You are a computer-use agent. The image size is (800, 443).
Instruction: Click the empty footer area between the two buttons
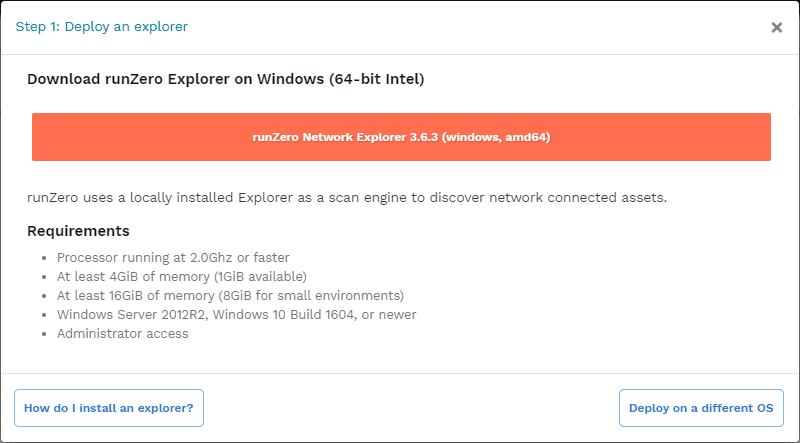pos(410,408)
